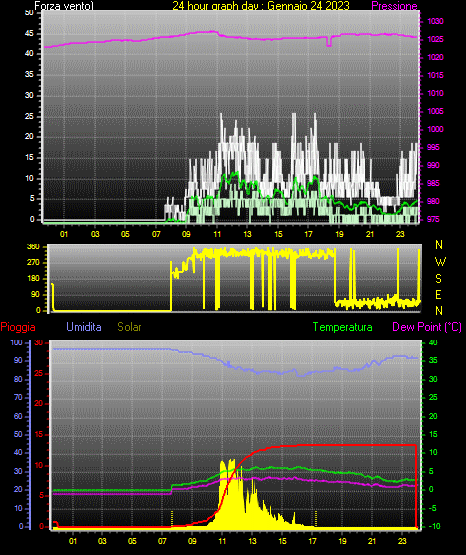This screenshot has height=555, width=466.
Task: Click the W compass direction label
Action: (440, 262)
